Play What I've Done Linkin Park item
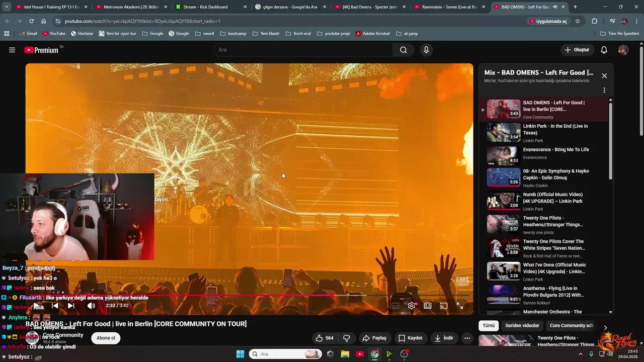The width and height of the screenshot is (644, 362). point(545,272)
